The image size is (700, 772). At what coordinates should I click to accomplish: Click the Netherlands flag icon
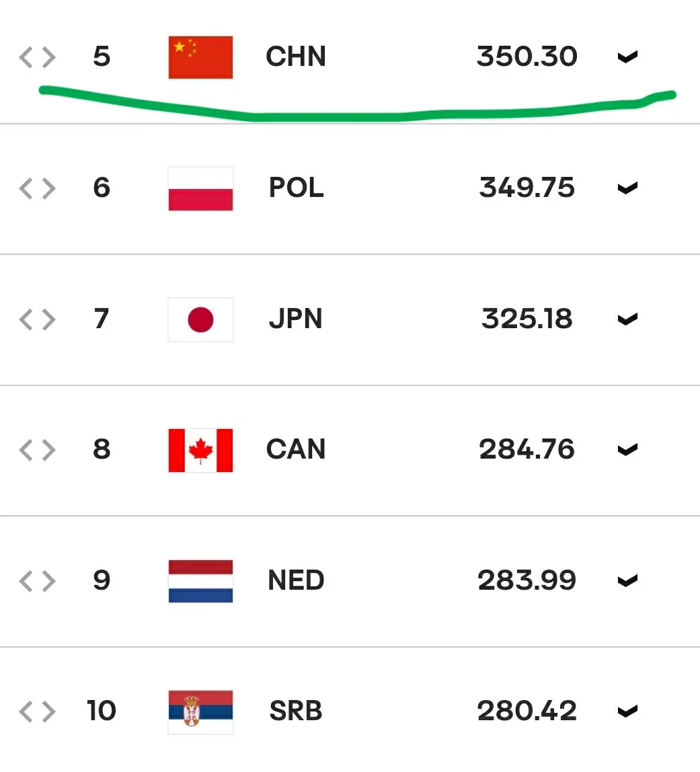[x=200, y=581]
